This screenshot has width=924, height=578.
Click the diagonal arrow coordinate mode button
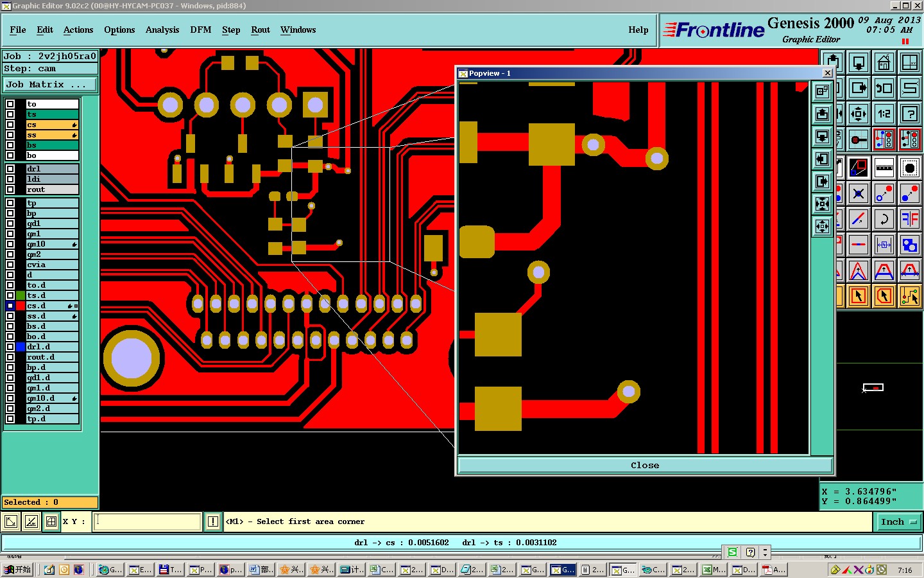tap(11, 521)
